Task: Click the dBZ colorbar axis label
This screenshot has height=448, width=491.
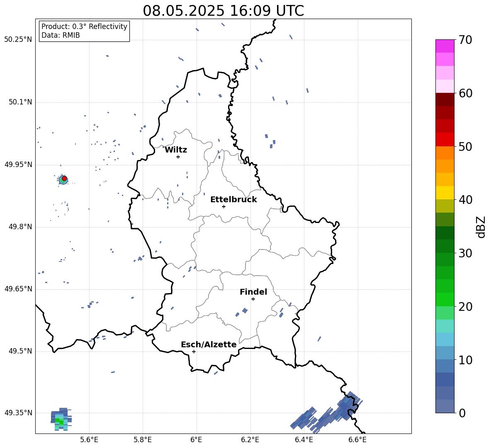Action: 481,227
